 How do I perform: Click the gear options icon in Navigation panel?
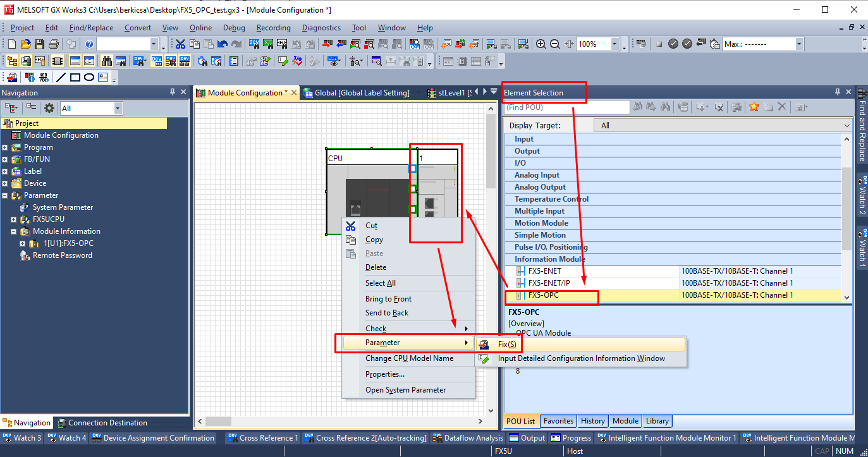pyautogui.click(x=49, y=108)
